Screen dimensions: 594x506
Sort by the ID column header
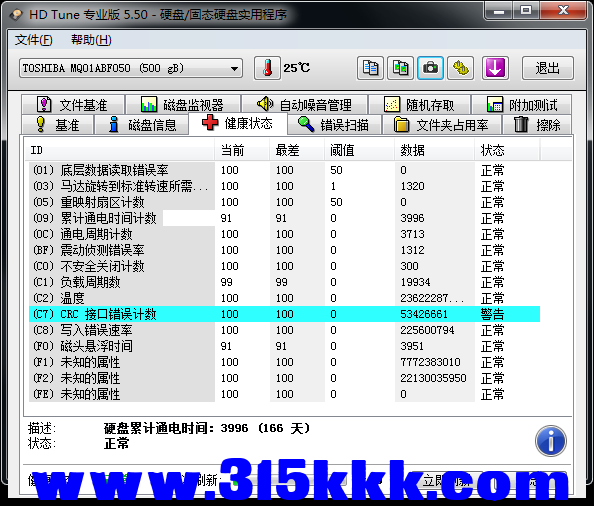119,150
